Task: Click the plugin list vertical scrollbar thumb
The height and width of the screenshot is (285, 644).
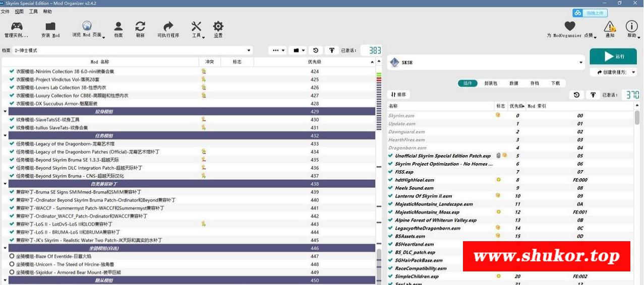Action: click(x=637, y=117)
